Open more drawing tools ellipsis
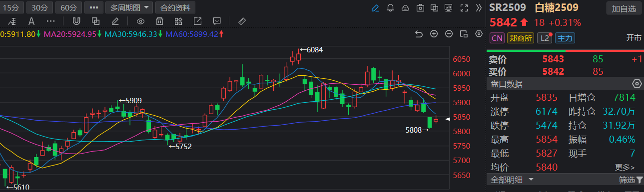644x192 pixels. (50, 21)
